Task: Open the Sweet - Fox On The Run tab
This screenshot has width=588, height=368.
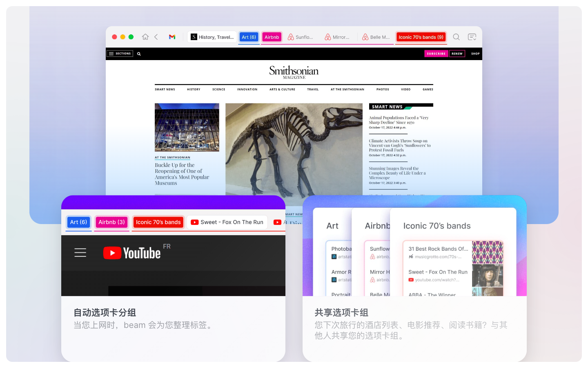Action: 227,222
